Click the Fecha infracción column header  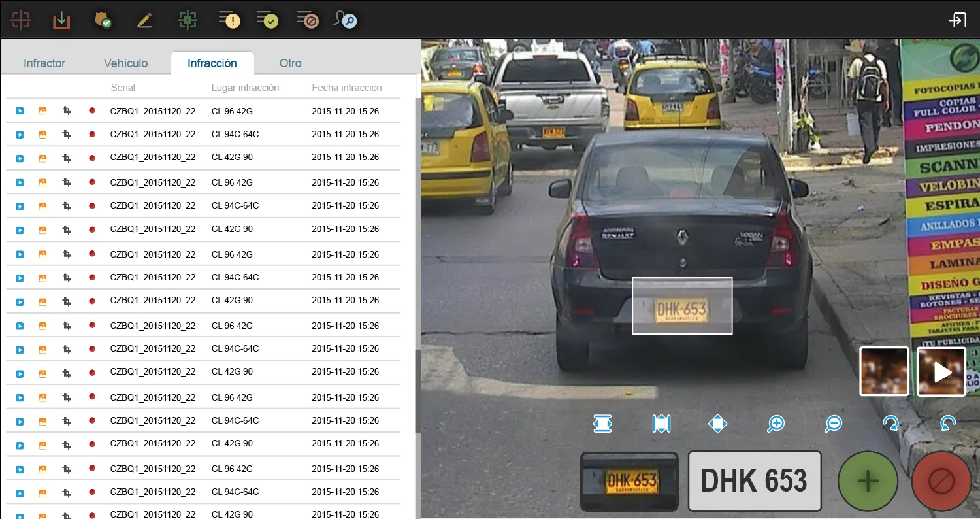pyautogui.click(x=347, y=88)
